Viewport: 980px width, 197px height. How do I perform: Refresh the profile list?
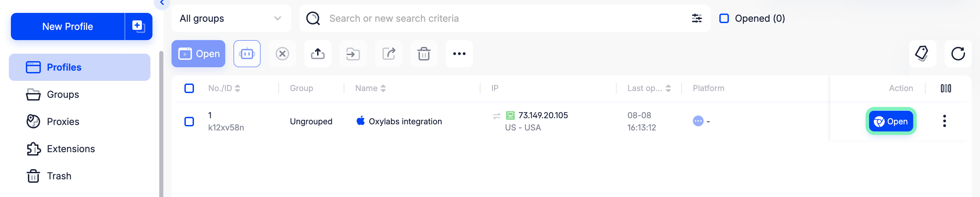(x=958, y=54)
